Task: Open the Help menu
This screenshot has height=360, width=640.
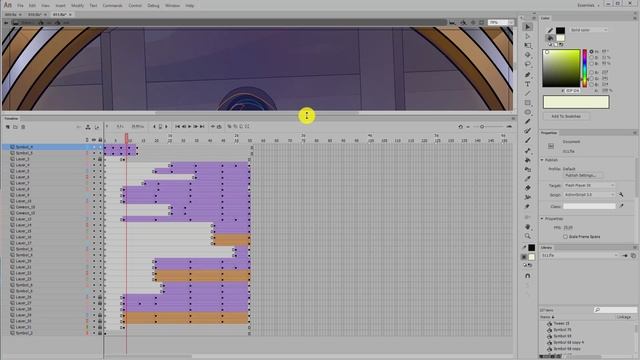Action: [x=190, y=6]
